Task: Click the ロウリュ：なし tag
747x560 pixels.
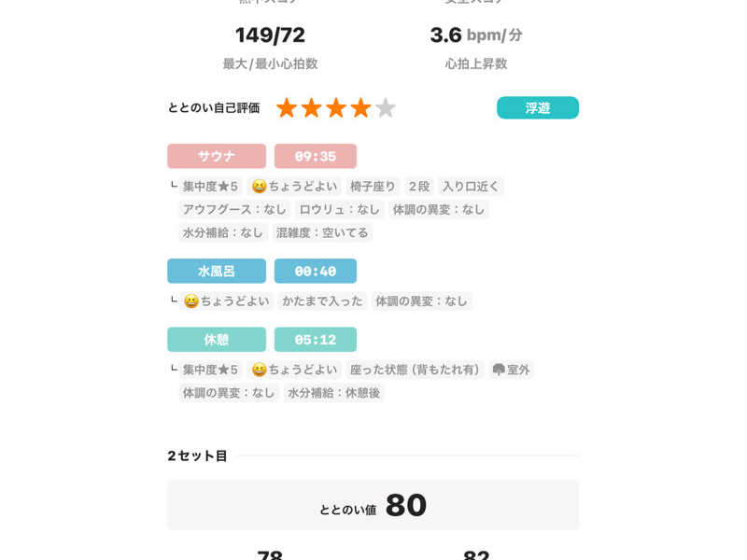Action: pos(340,209)
